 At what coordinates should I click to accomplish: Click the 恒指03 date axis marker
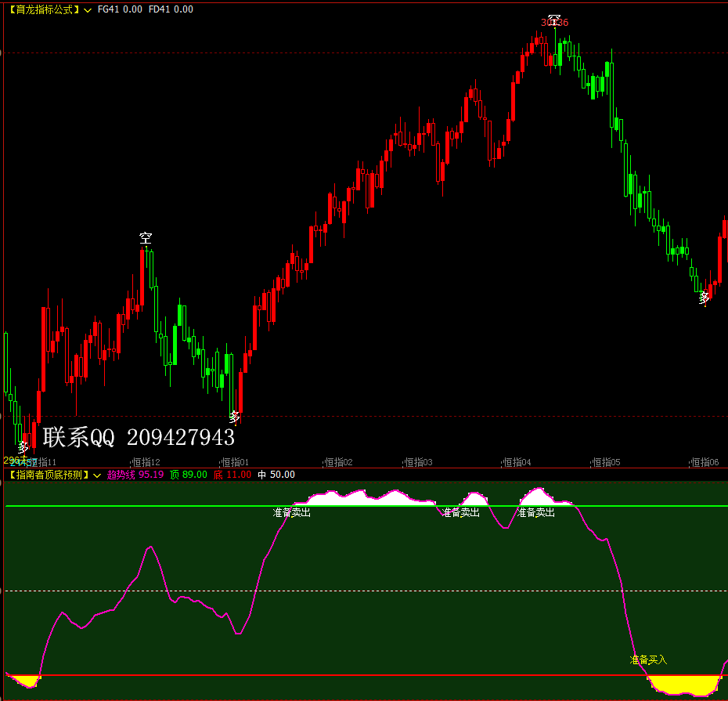(418, 462)
